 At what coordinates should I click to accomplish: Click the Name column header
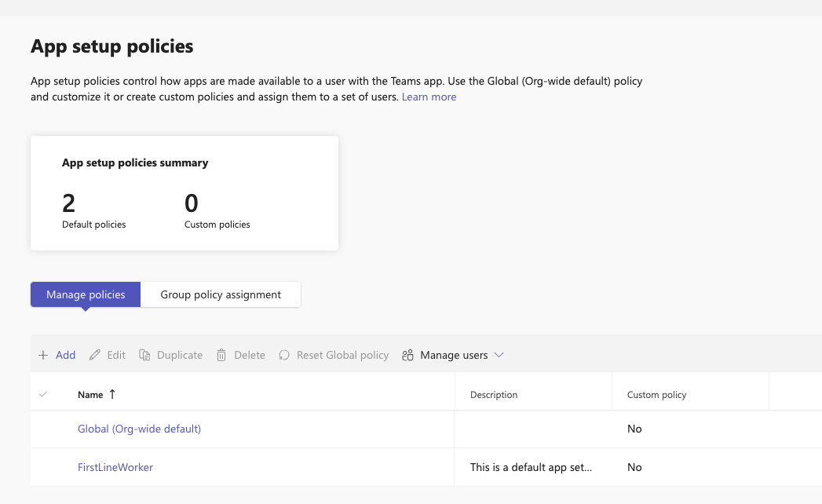click(x=90, y=395)
